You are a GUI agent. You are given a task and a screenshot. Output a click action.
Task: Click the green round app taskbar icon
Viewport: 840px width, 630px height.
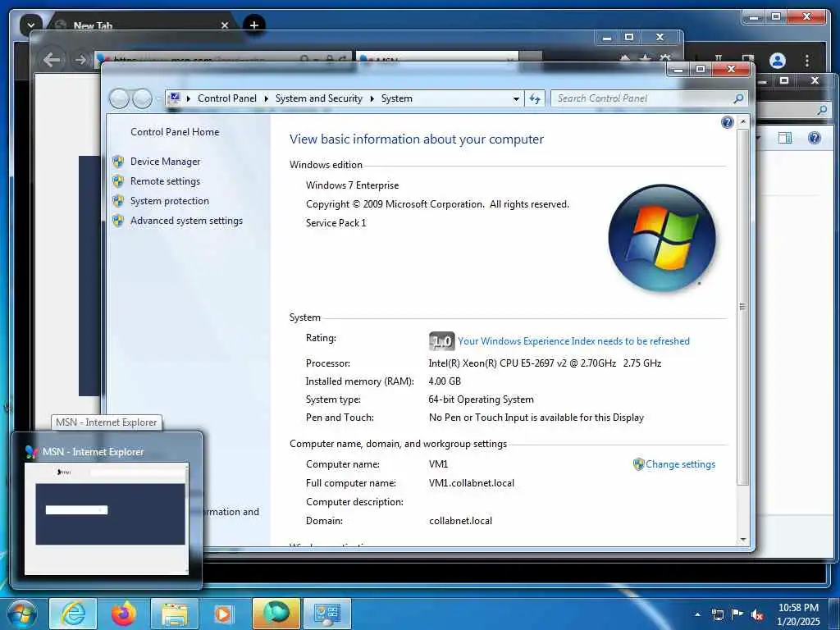(276, 614)
